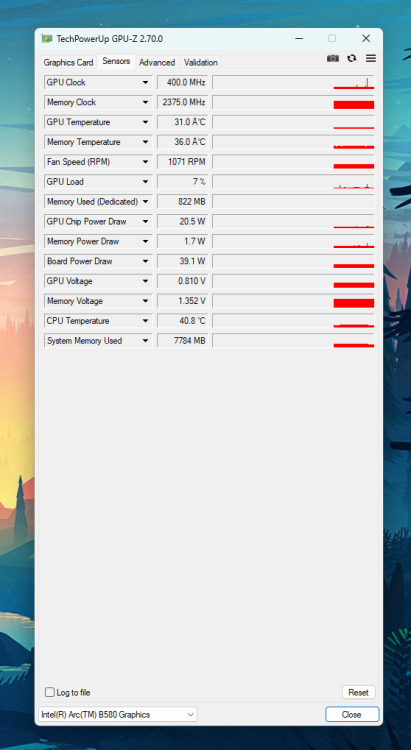Viewport: 411px width, 750px height.
Task: Open the System Memory Used dropdown
Action: click(145, 341)
